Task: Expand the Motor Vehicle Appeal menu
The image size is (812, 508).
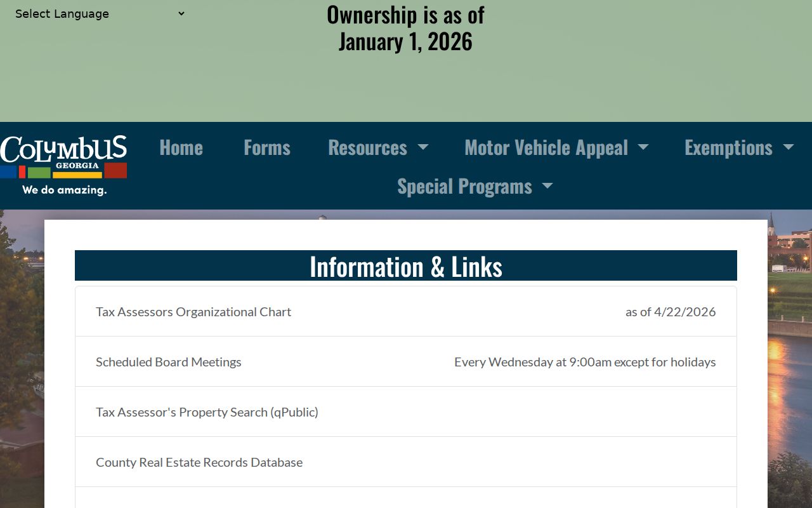Action: point(556,147)
